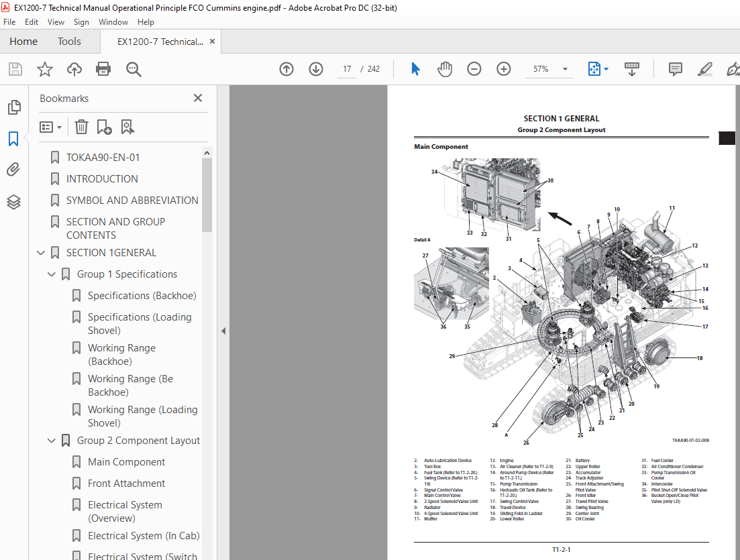This screenshot has width=740, height=560.
Task: Toggle page thumbnails panel
Action: click(13, 107)
